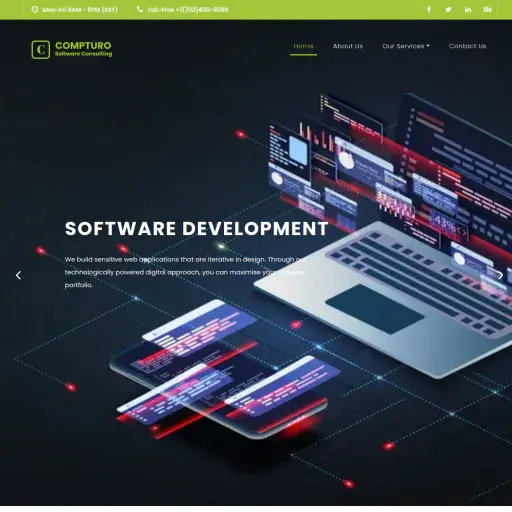The height and width of the screenshot is (512, 512).
Task: Open the About Us page
Action: pos(348,46)
